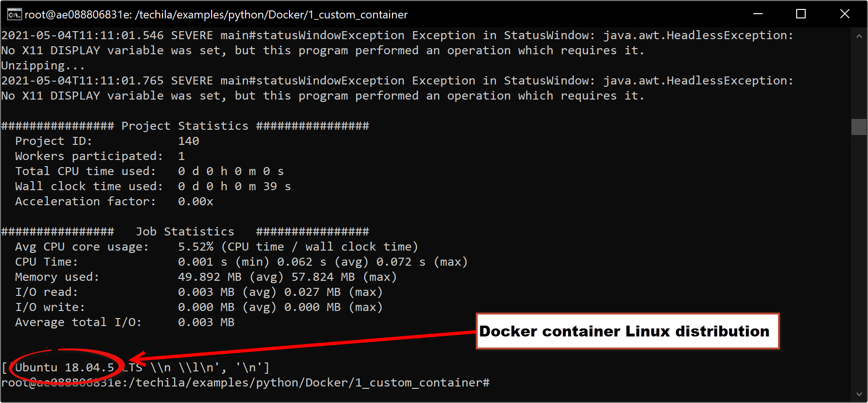
Task: Click the command prompt icon in title bar
Action: (14, 15)
